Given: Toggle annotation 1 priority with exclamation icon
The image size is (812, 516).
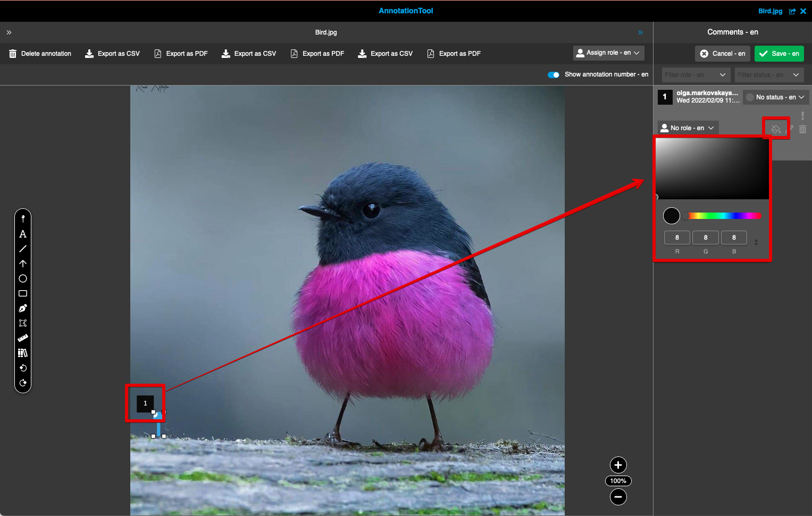Looking at the screenshot, I should (802, 115).
